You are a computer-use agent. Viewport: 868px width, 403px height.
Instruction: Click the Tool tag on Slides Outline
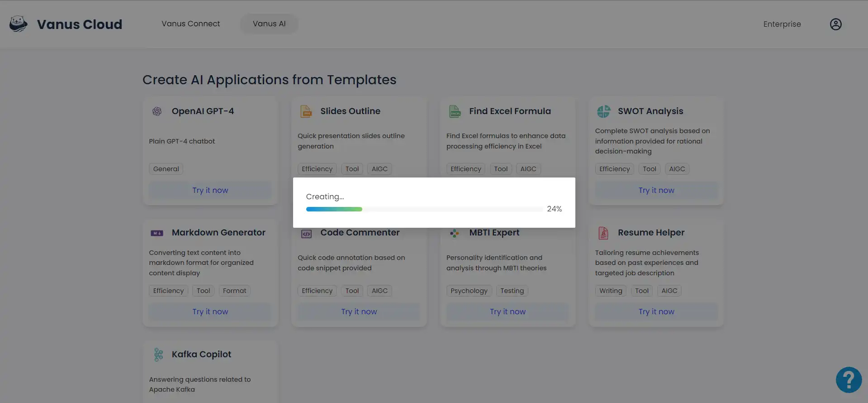coord(352,169)
